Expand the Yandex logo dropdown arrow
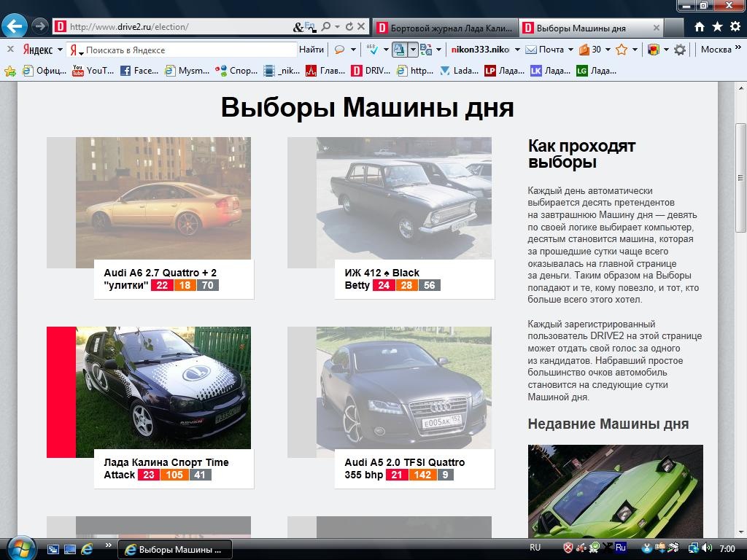 [60, 50]
